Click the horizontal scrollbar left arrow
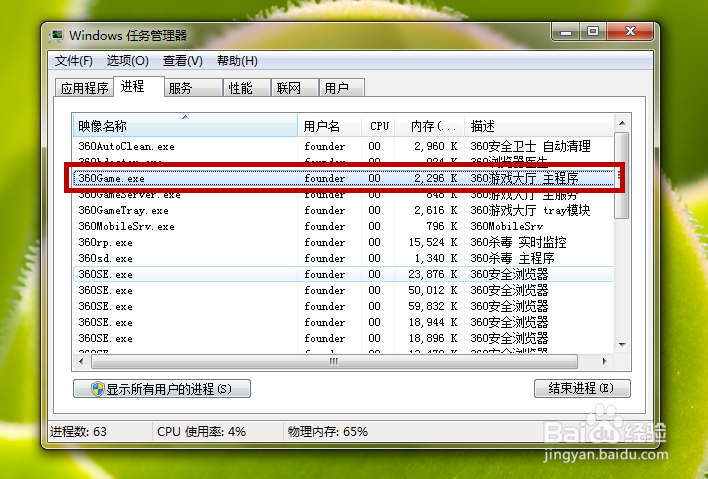This screenshot has height=479, width=708. point(81,361)
